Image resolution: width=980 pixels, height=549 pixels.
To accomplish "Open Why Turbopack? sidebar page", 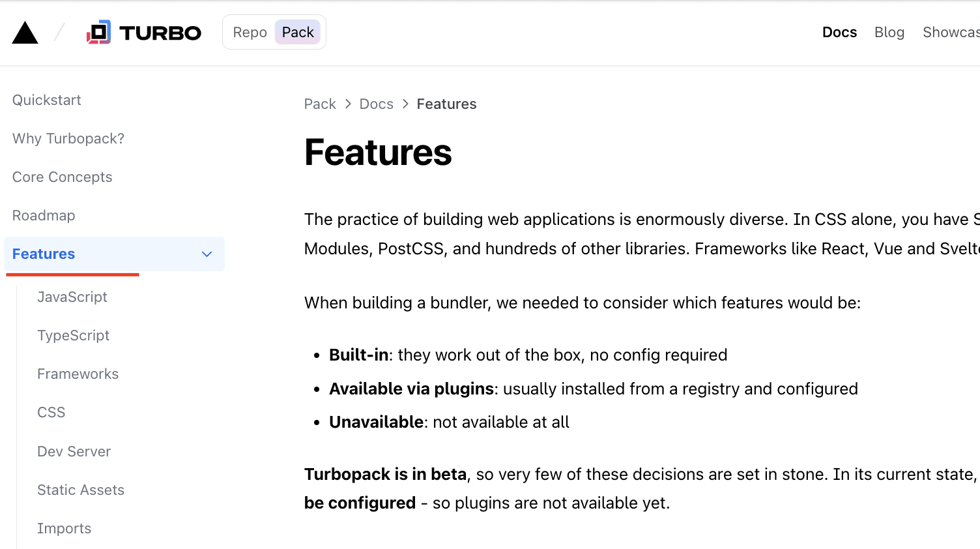I will 68,139.
